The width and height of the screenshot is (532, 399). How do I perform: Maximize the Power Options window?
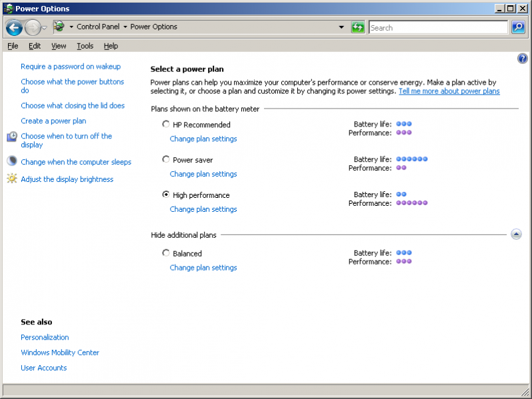(510, 9)
